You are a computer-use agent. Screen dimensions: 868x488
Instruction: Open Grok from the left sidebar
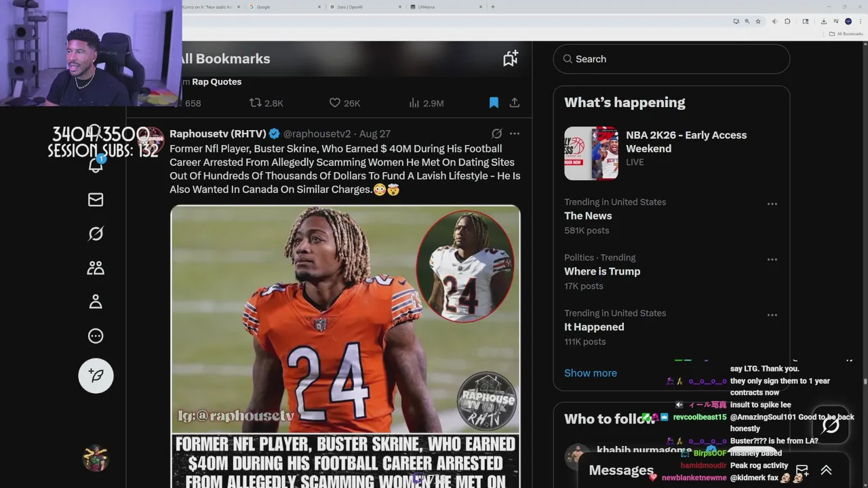pos(96,234)
